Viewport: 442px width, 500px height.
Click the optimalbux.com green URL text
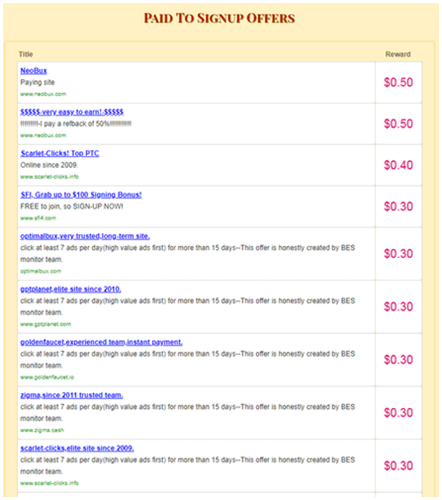tap(41, 271)
